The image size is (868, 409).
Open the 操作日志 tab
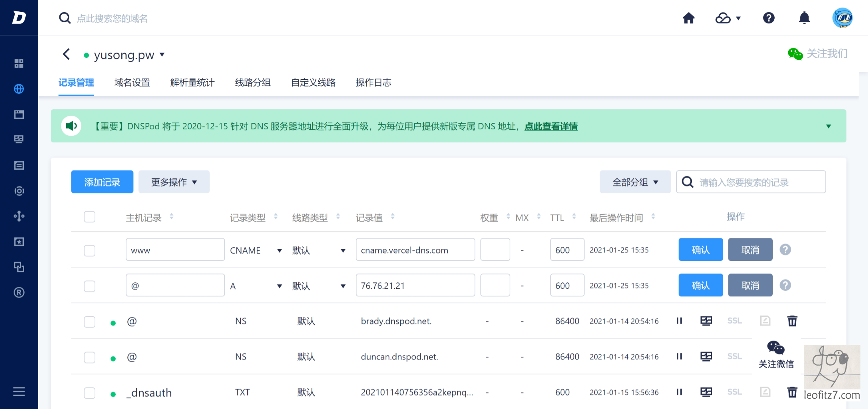[x=373, y=82]
